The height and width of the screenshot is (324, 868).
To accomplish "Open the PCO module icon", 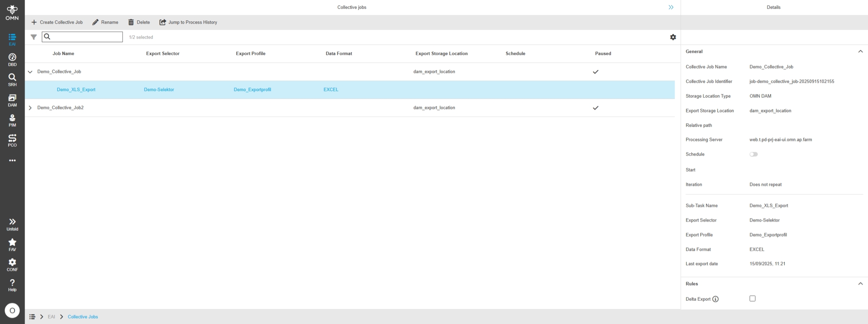I will point(12,140).
